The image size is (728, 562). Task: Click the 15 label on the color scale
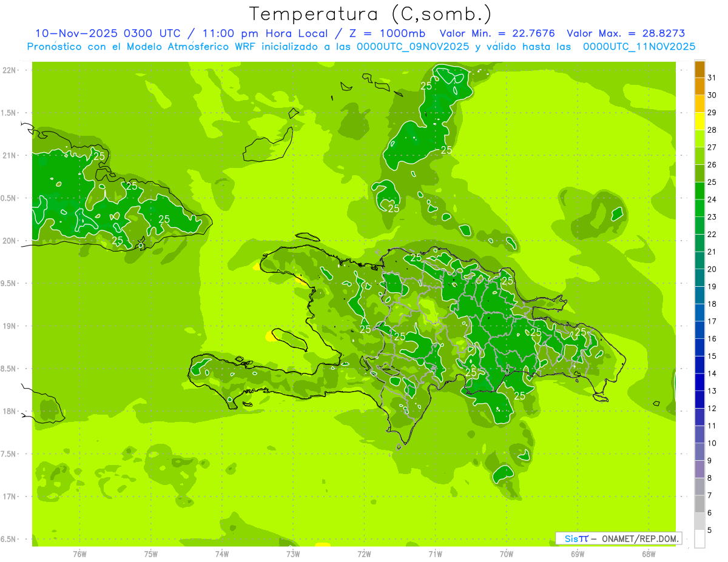(x=712, y=356)
